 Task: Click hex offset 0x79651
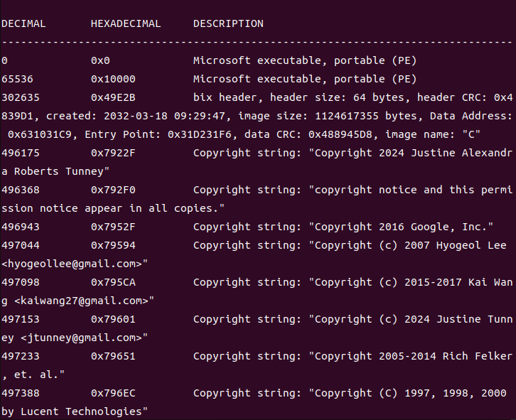click(x=114, y=356)
